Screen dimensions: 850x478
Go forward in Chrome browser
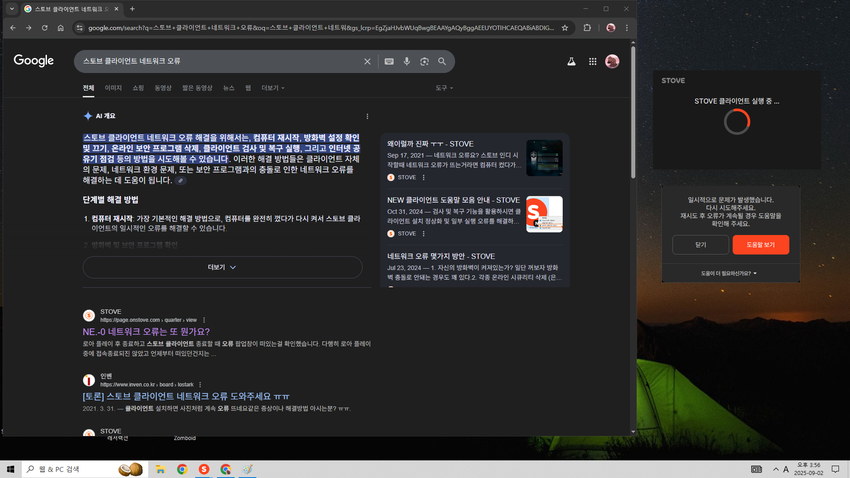(29, 28)
